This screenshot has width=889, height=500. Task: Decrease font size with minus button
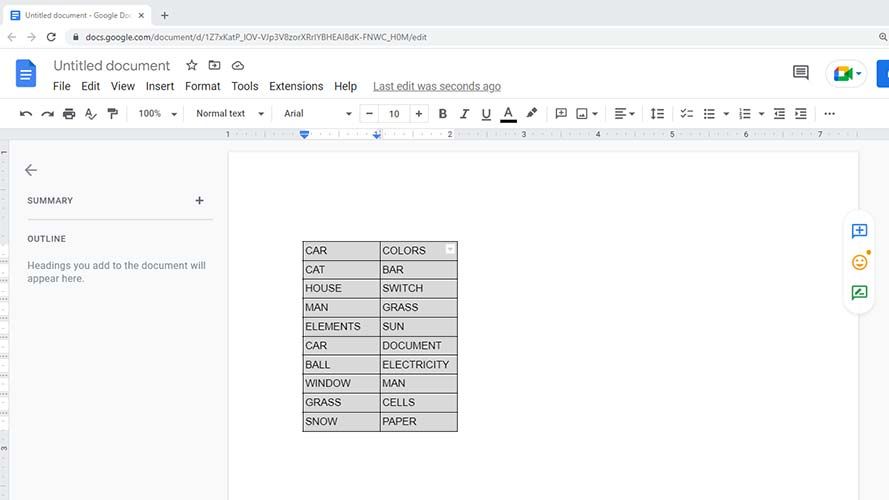[x=369, y=114]
